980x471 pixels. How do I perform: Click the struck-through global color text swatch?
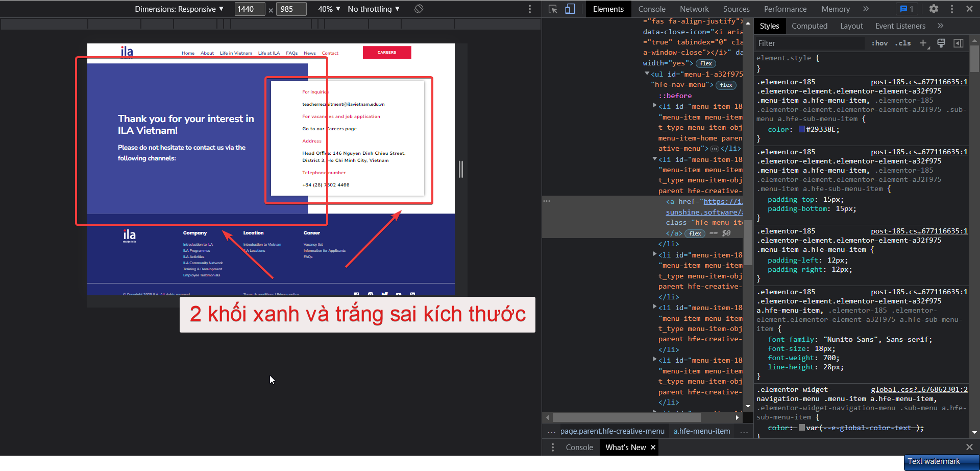click(x=801, y=428)
